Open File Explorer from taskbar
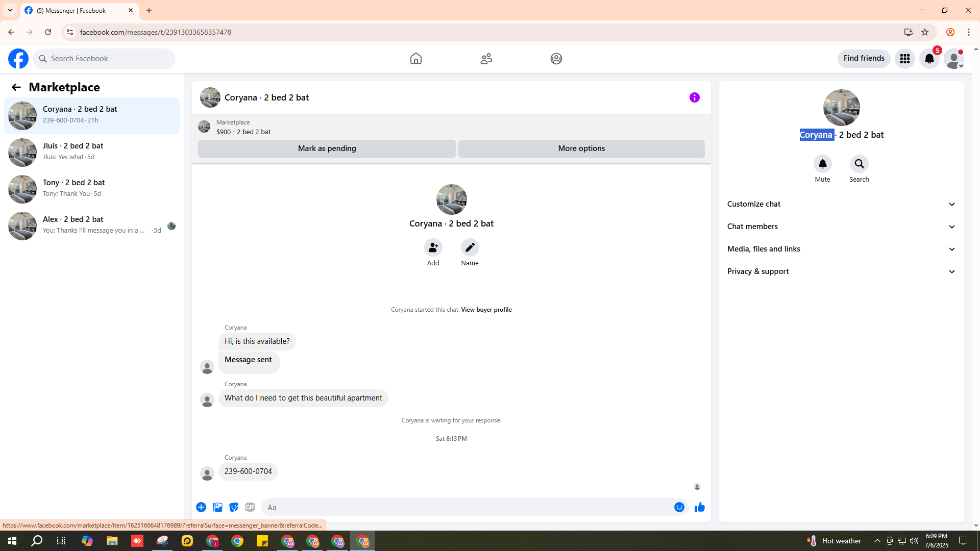The height and width of the screenshot is (551, 980). [x=112, y=541]
